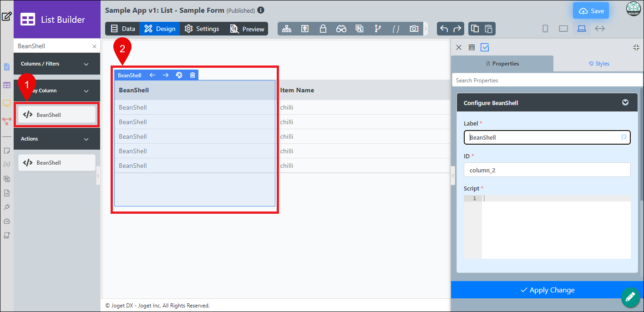Collapse the left palette panel handle

pos(98,175)
